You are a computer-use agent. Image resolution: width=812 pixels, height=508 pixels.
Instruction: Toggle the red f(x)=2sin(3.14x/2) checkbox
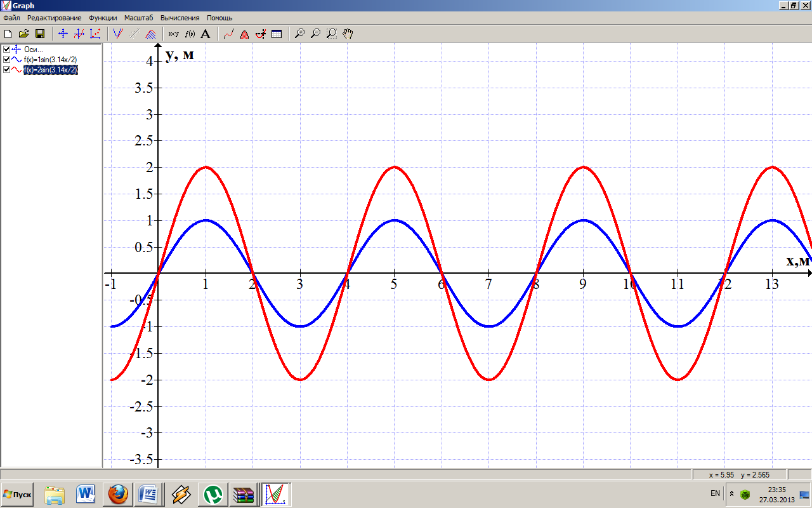click(6, 70)
